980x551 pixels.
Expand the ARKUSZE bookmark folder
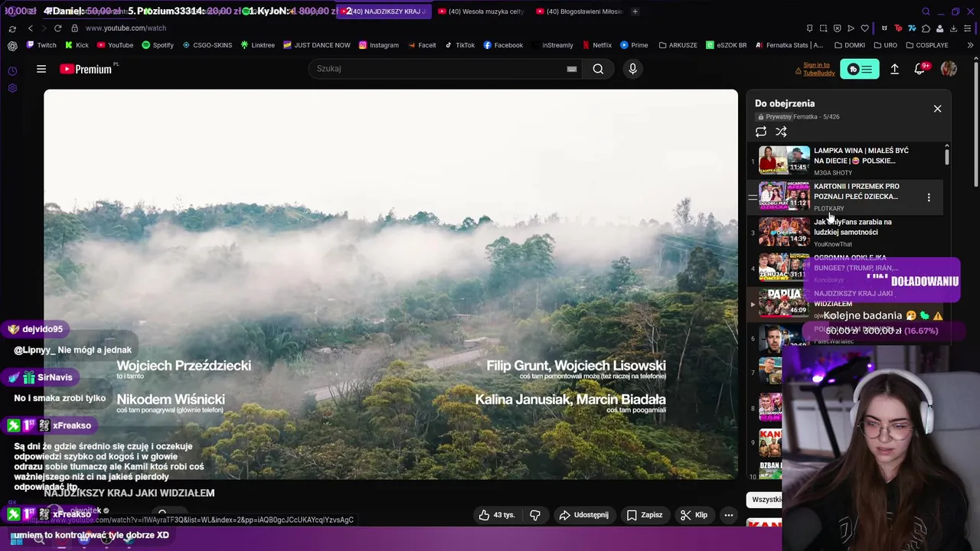[x=678, y=45]
